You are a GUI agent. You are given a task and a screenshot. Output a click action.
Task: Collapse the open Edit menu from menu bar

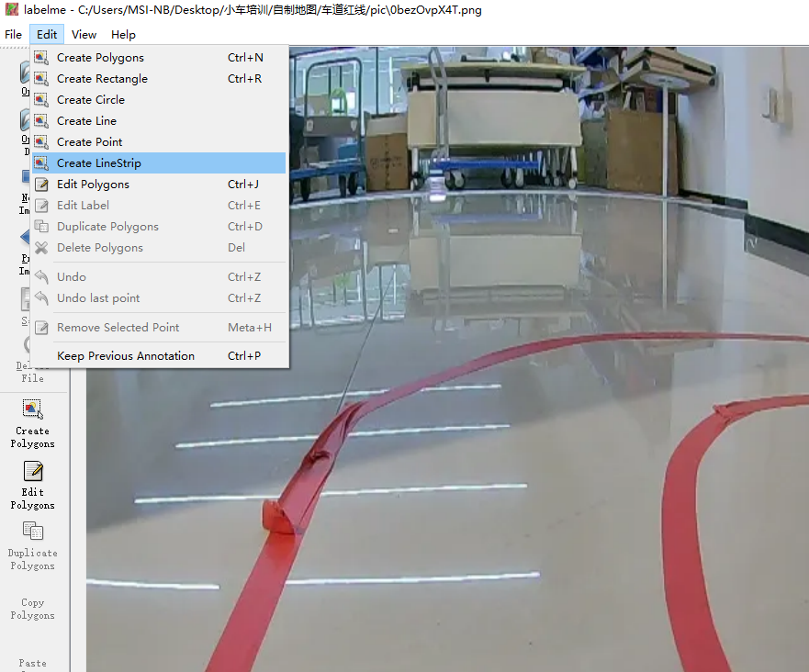[x=47, y=35]
